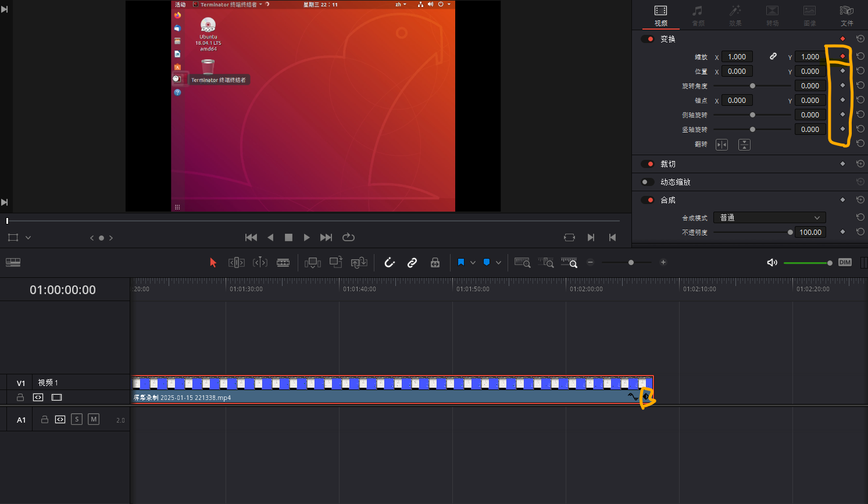This screenshot has width=868, height=504.
Task: Click the Match Frame viewer icon
Action: [569, 237]
